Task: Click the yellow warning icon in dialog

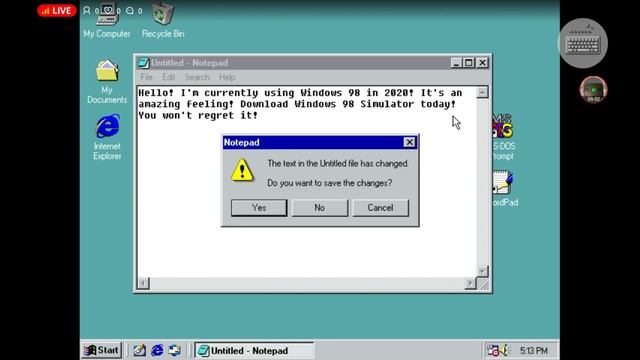Action: (x=242, y=170)
